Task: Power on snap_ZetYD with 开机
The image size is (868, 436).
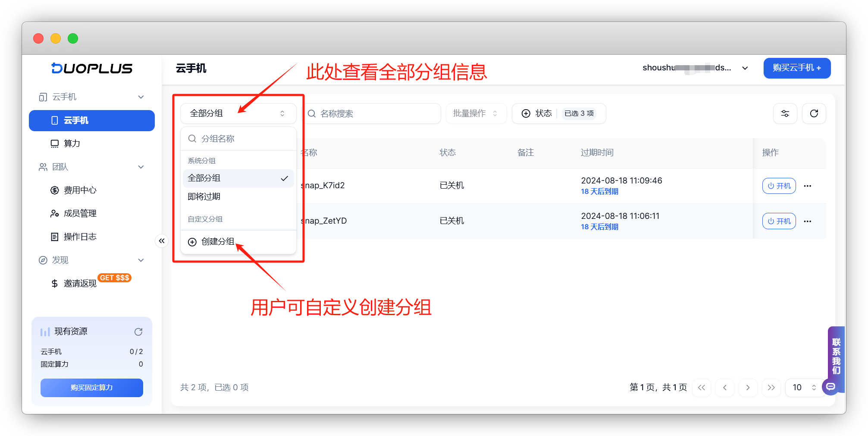Action: [779, 221]
